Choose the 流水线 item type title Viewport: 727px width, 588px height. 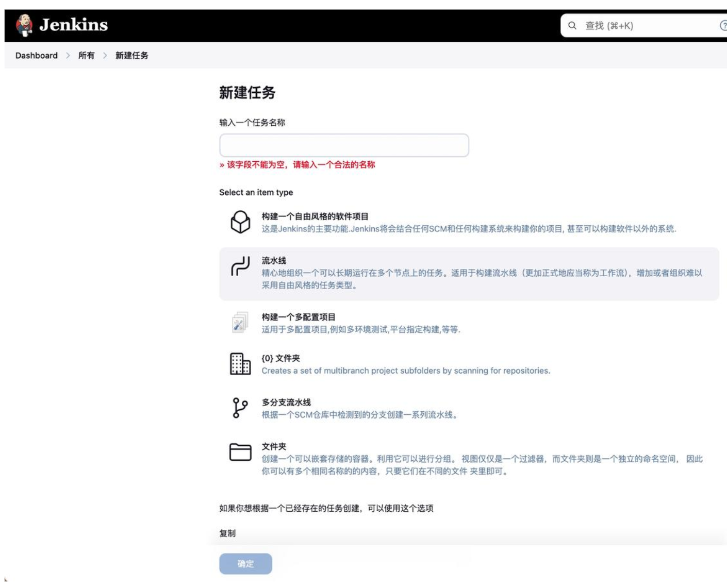[x=274, y=261]
